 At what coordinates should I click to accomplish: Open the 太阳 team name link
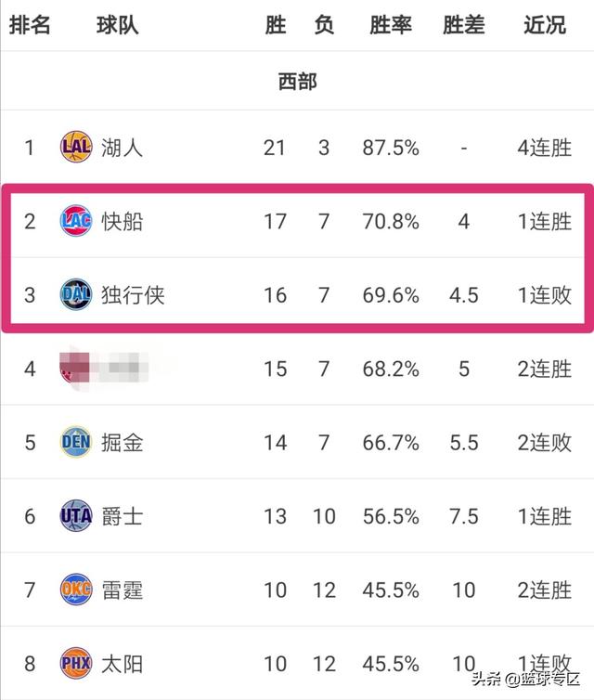(122, 664)
